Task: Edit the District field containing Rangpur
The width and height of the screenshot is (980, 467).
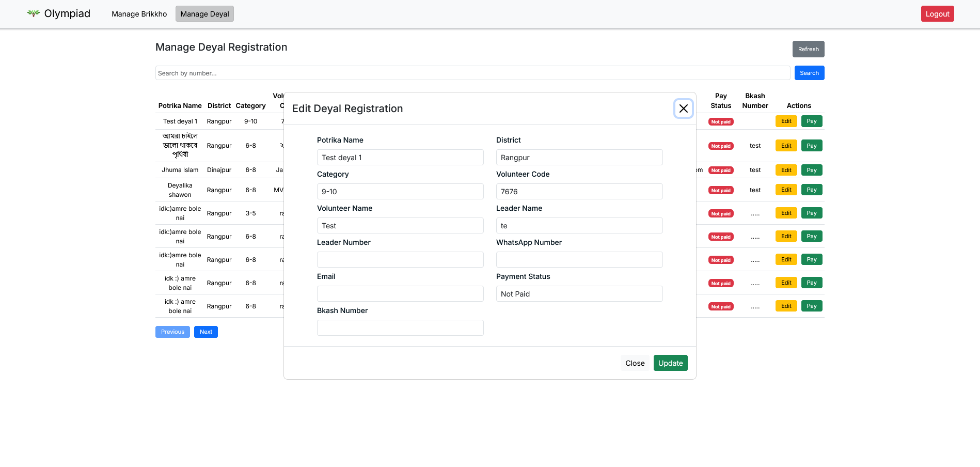Action: [579, 158]
